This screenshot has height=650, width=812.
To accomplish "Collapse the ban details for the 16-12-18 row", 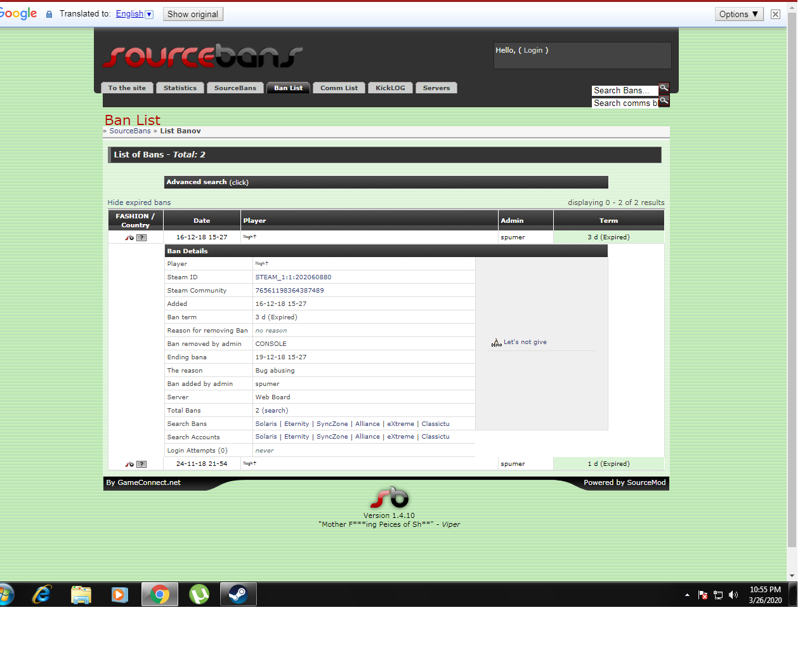I will tap(386, 237).
